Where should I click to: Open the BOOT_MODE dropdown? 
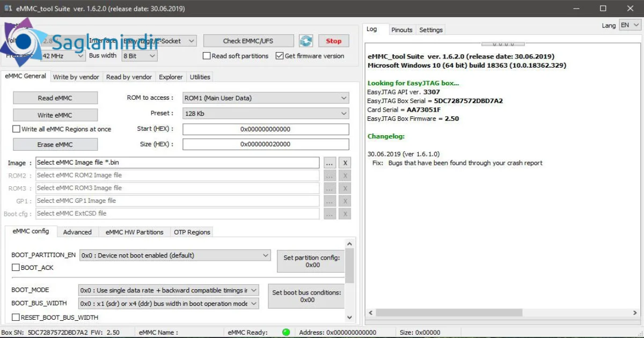(169, 290)
